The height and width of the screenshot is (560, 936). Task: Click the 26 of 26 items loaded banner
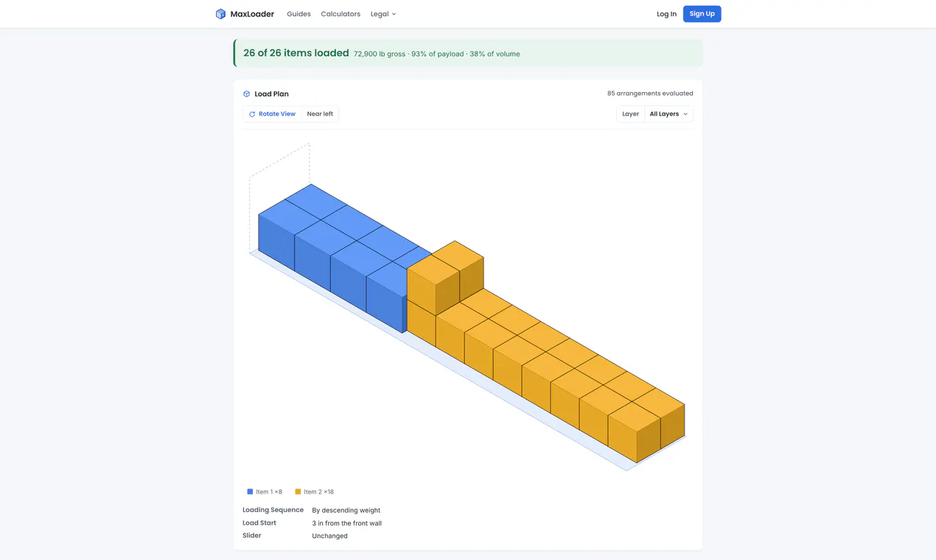coord(468,53)
